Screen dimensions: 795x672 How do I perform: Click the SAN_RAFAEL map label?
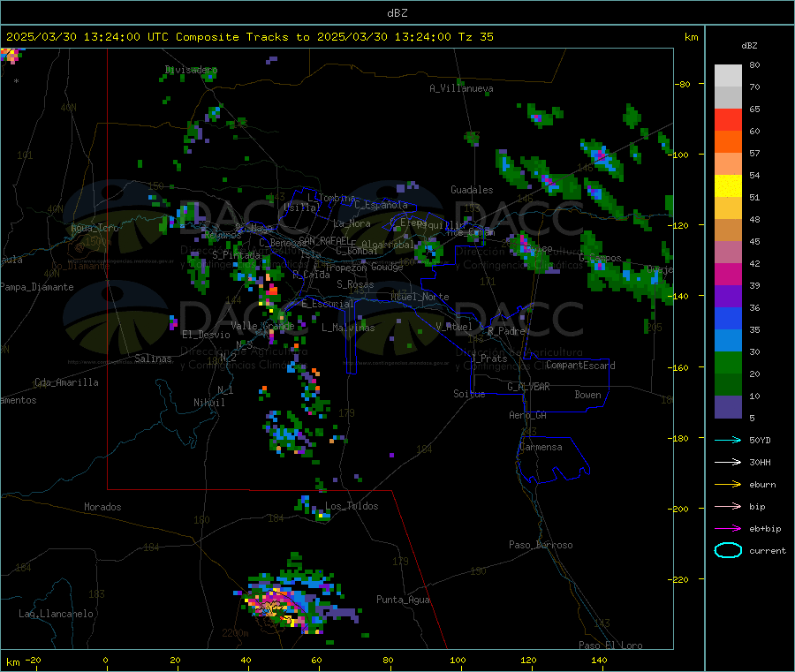coord(323,240)
